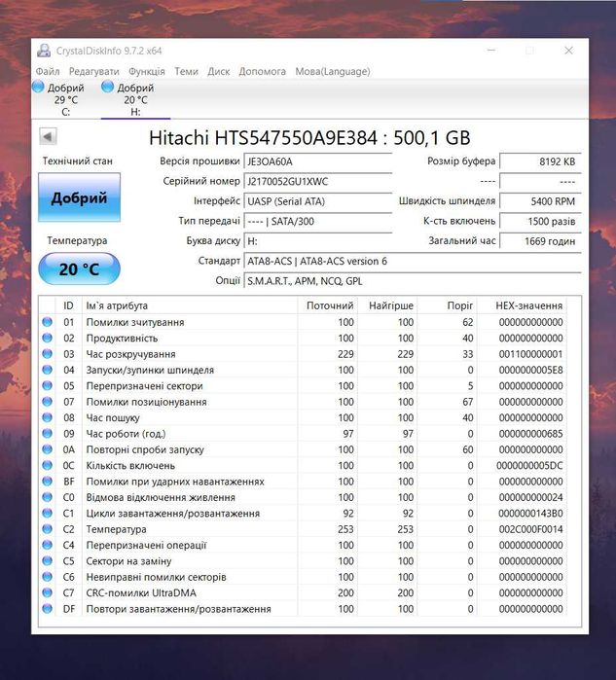Click status dot for 0C Кількість включень
This screenshot has height=680, width=616.
click(48, 465)
